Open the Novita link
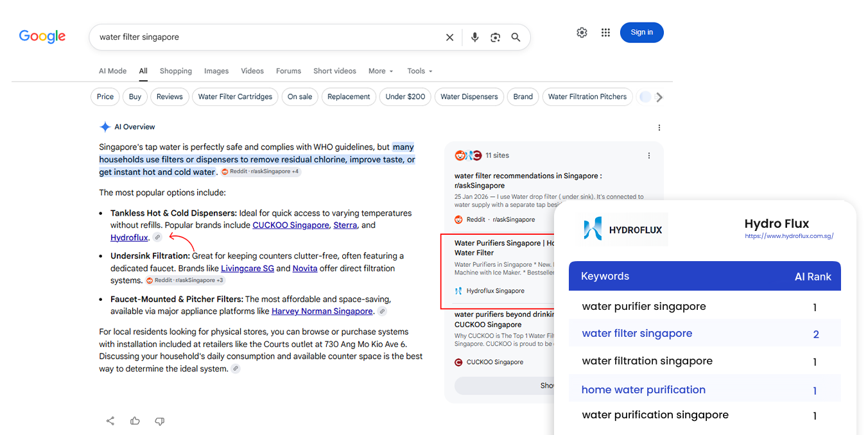Screen dimensions: 868x435 pos(305,268)
